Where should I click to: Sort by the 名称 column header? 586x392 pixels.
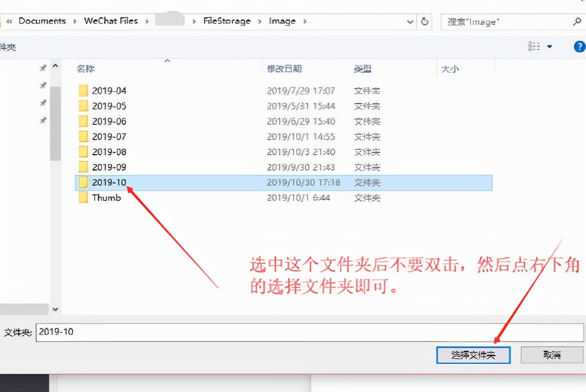point(85,69)
